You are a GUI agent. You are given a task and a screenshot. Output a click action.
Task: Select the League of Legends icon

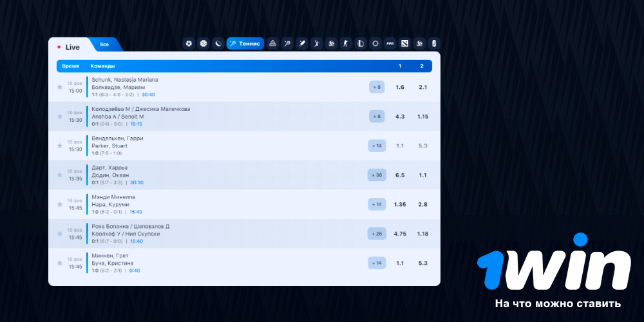coord(360,44)
